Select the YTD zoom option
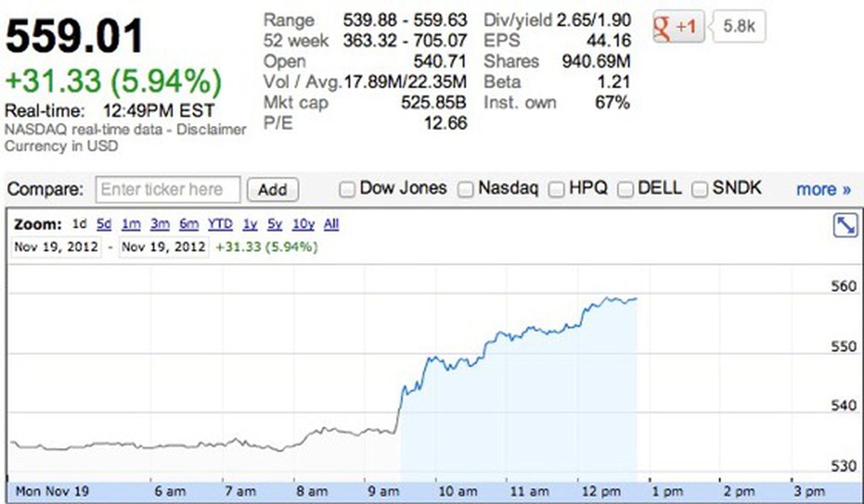864x504 pixels. tap(220, 223)
